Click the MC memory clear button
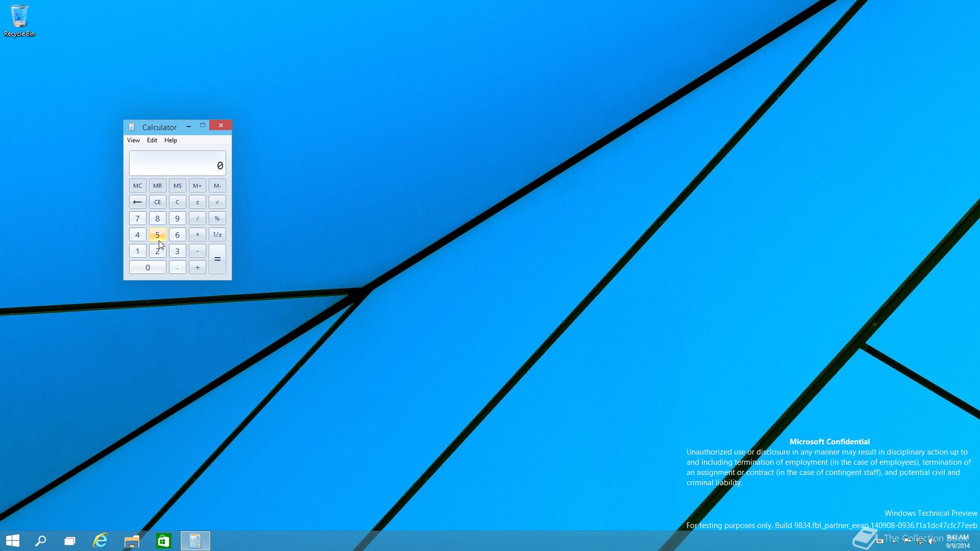The image size is (980, 551). pos(137,186)
